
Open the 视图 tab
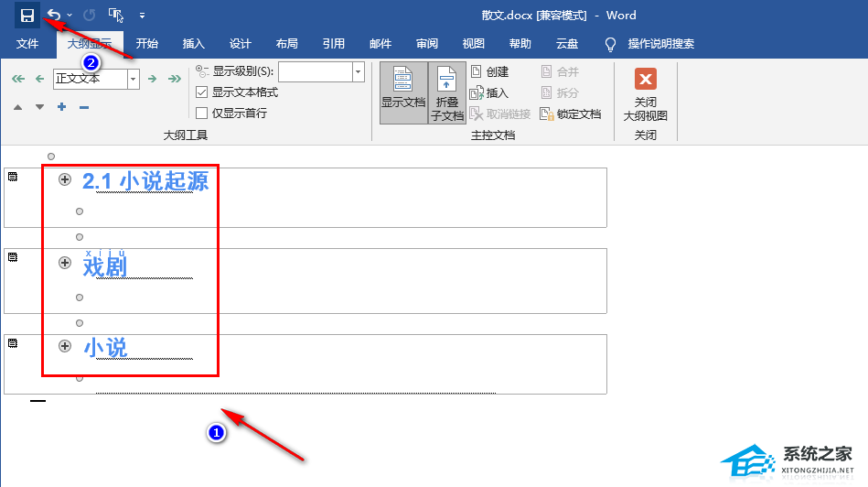click(473, 44)
